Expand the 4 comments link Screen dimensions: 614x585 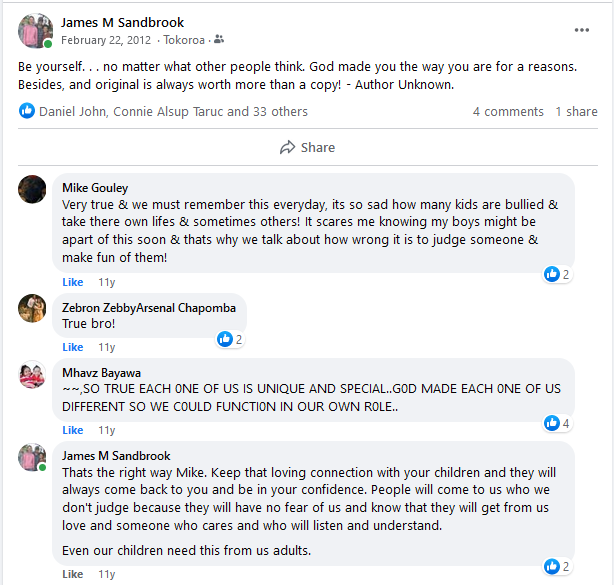pos(508,112)
